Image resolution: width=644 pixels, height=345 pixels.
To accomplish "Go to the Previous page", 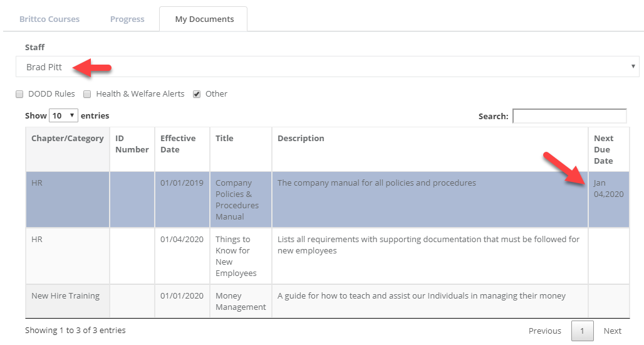I will coord(544,331).
